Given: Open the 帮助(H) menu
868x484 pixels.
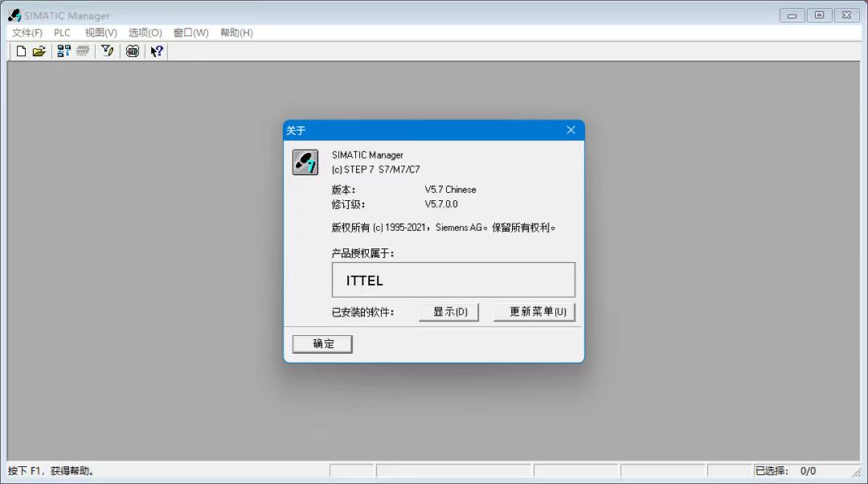Looking at the screenshot, I should click(x=236, y=33).
